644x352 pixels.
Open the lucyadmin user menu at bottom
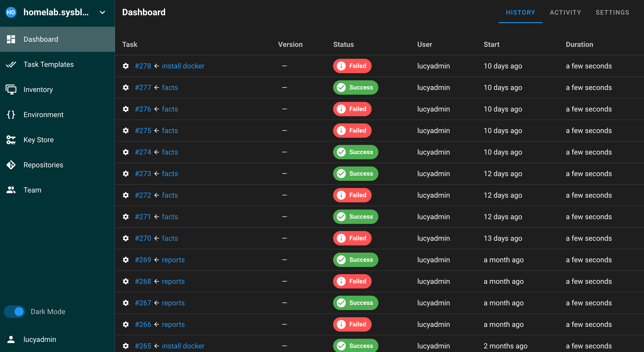tap(40, 339)
